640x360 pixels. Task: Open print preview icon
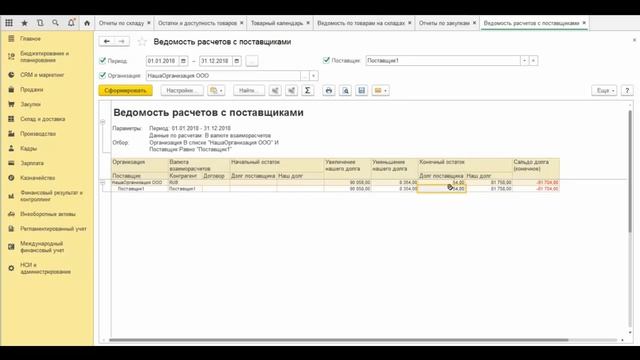[345, 90]
